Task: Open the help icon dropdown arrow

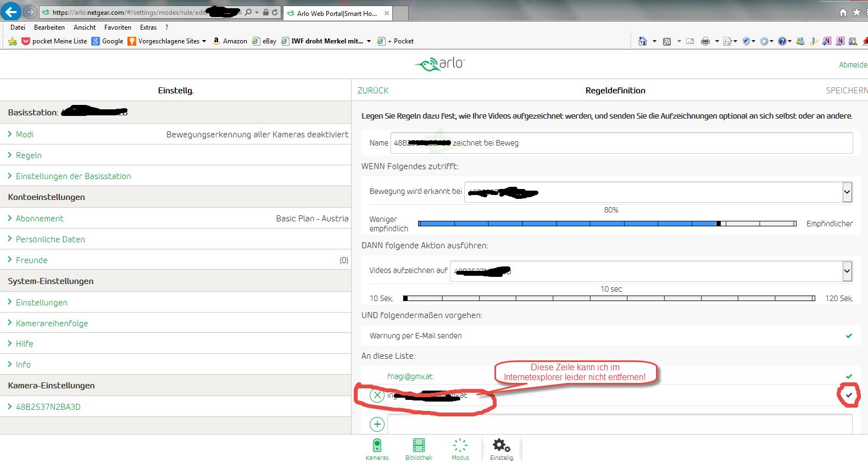Action: coord(789,41)
